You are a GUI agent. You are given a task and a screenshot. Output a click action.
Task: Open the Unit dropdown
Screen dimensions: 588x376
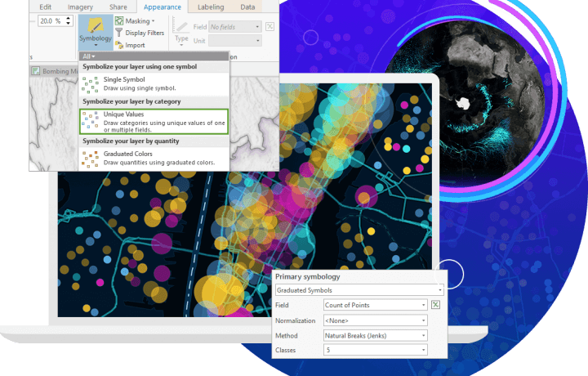click(234, 41)
